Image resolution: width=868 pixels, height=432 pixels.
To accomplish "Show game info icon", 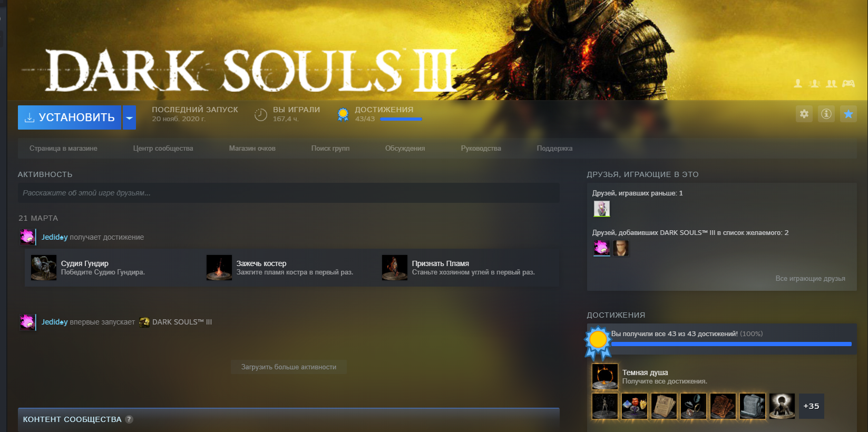I will coord(826,114).
